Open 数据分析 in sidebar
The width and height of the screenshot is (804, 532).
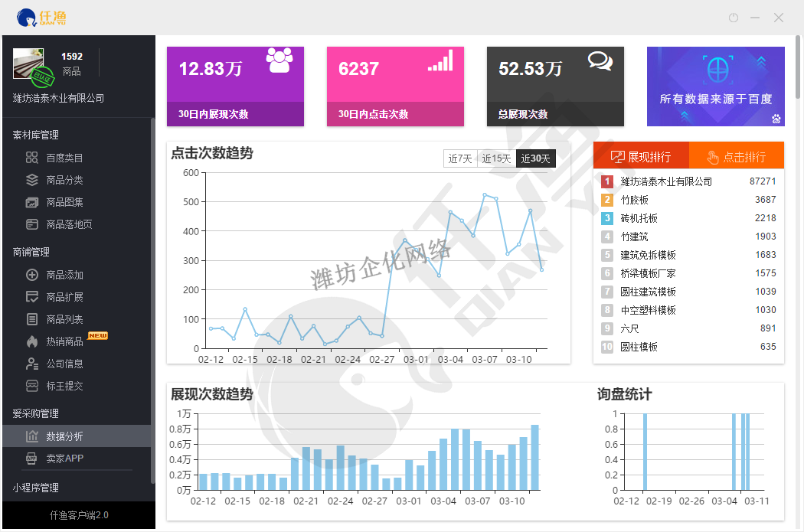coord(64,436)
